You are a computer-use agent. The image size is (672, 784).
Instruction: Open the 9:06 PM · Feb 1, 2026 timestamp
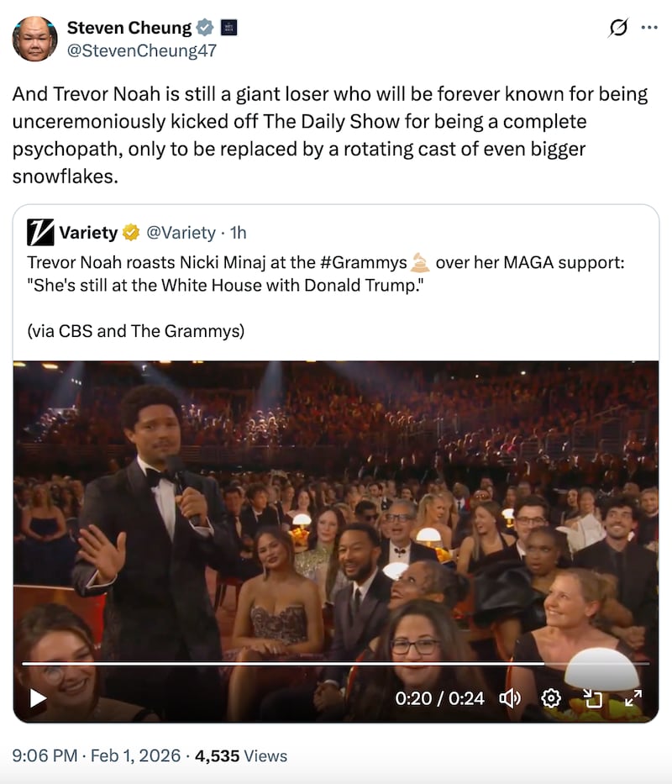96,755
